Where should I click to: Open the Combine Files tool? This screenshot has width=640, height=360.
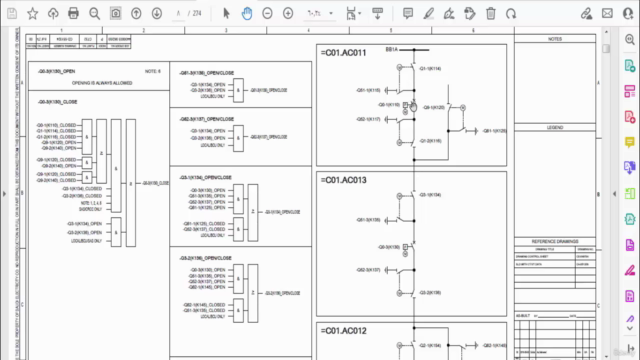(630, 167)
